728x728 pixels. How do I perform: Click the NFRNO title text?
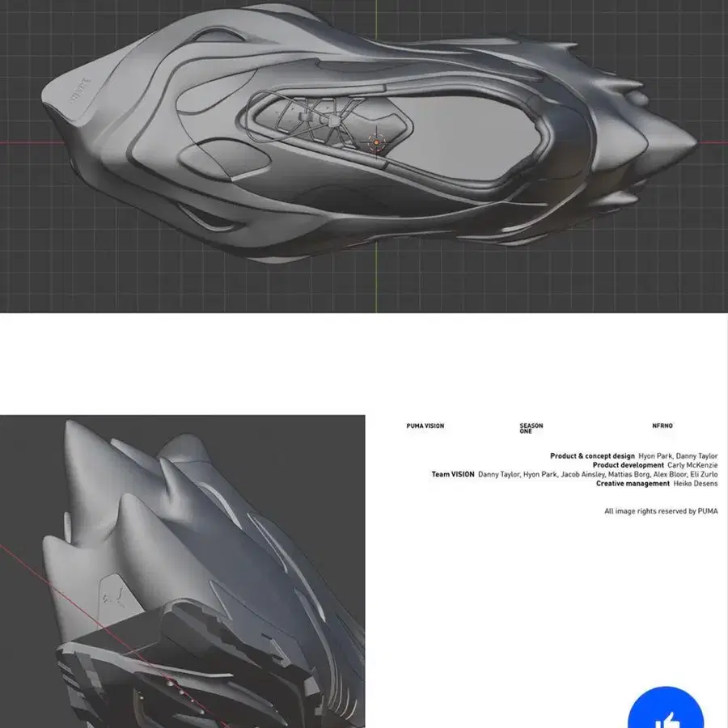[x=662, y=426]
